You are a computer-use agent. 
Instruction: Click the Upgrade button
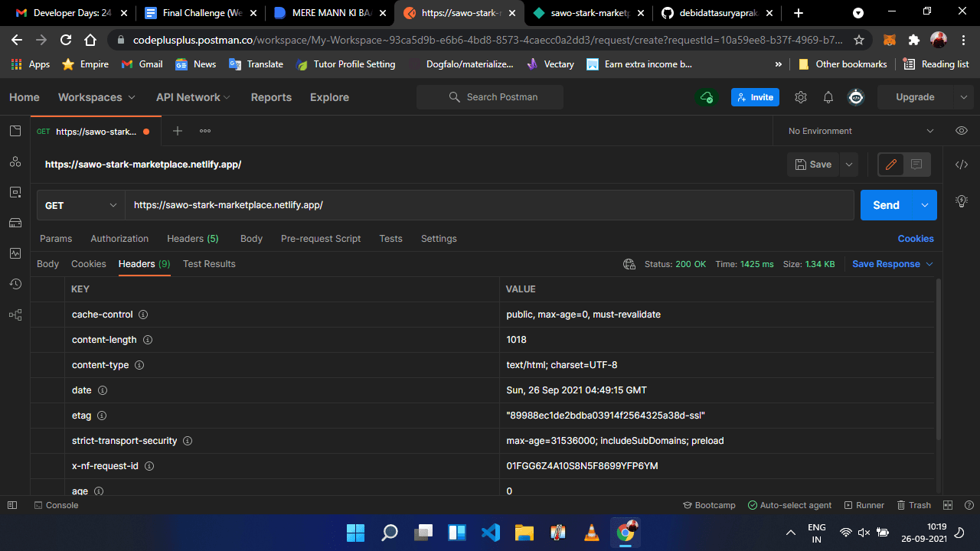[x=915, y=97]
